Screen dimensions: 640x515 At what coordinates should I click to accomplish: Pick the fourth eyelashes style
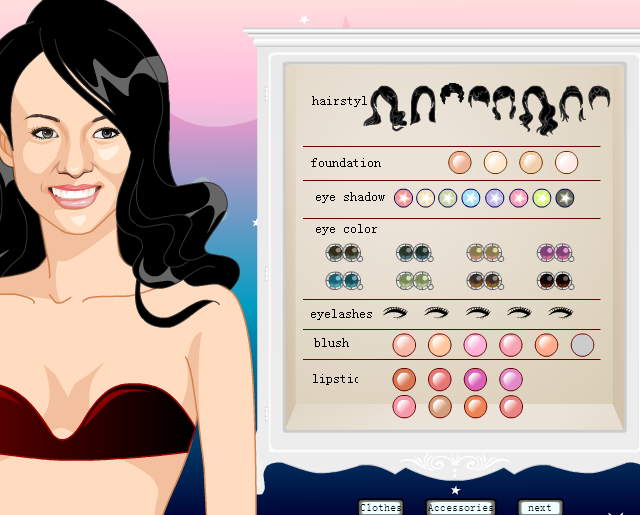pyautogui.click(x=519, y=313)
